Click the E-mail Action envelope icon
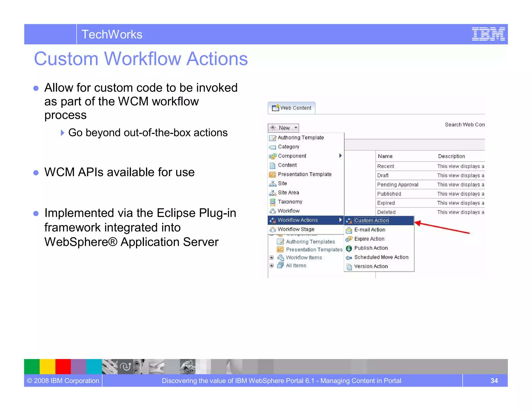 pyautogui.click(x=349, y=230)
